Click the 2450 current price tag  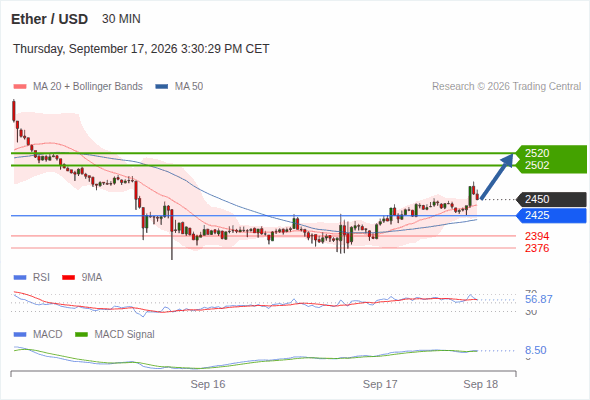552,199
